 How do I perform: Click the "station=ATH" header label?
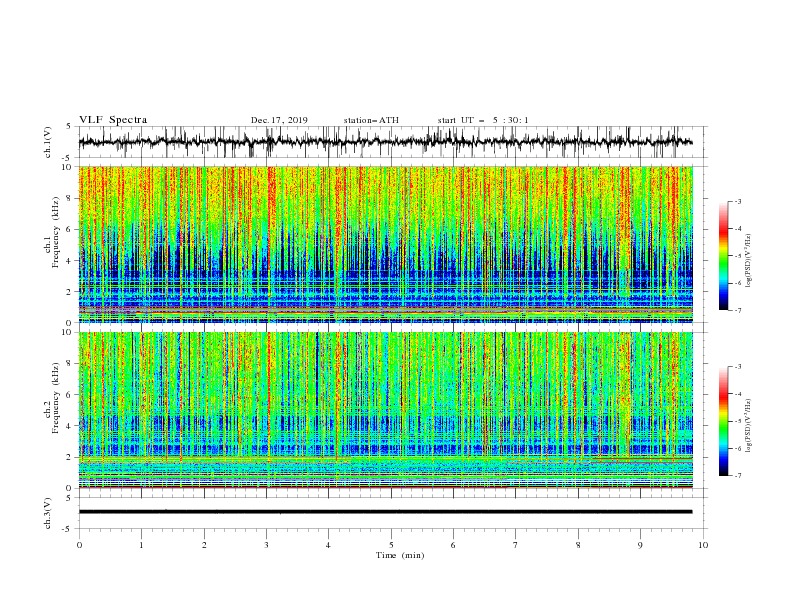(x=371, y=120)
